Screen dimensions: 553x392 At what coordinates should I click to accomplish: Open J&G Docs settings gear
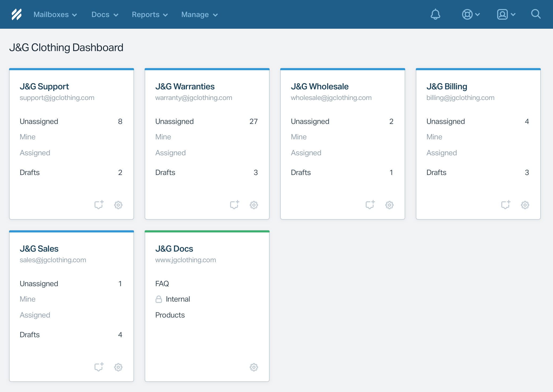coord(254,367)
